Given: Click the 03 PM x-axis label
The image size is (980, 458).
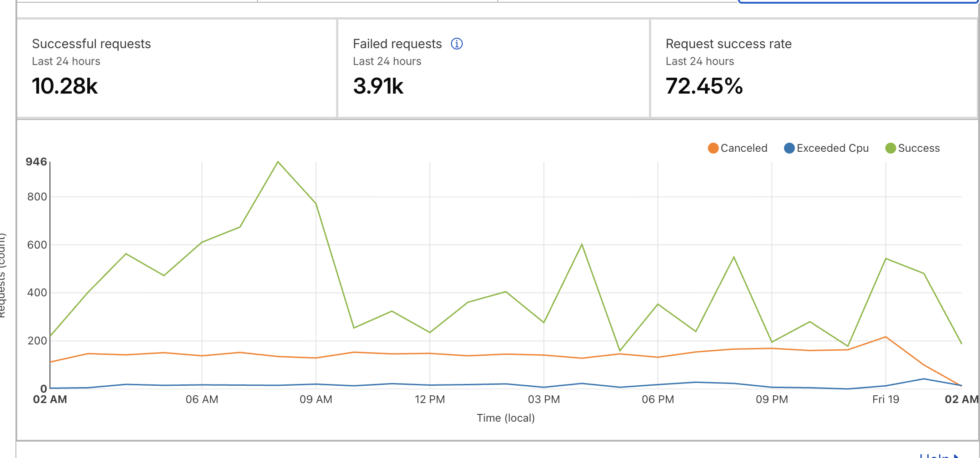Looking at the screenshot, I should 544,399.
